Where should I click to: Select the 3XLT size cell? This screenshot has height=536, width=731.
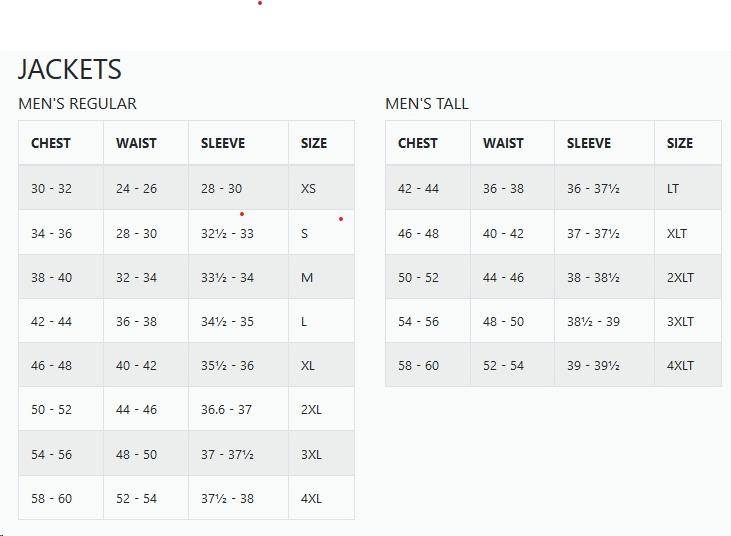[680, 322]
